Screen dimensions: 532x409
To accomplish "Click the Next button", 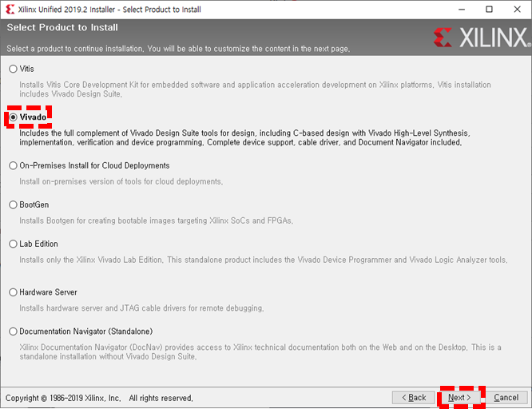I will [459, 398].
